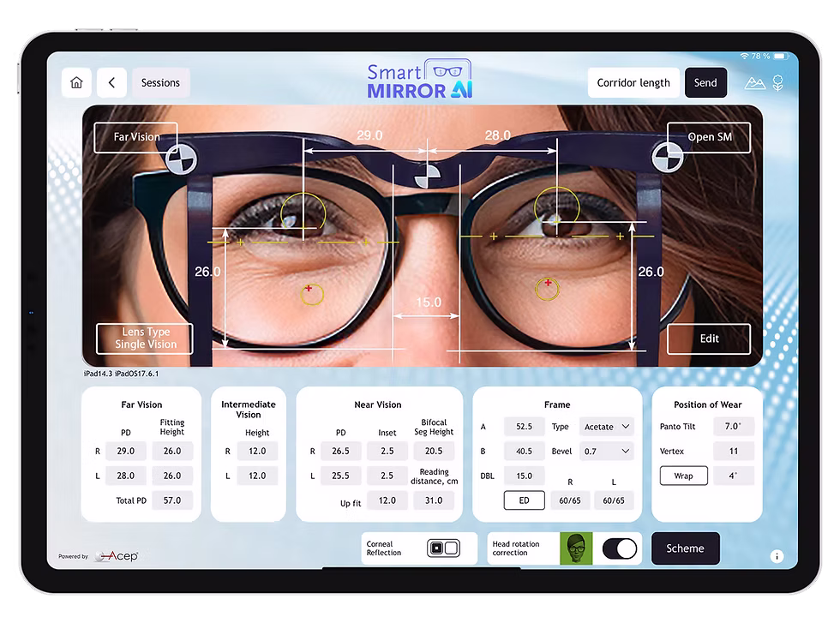Image resolution: width=840 pixels, height=629 pixels.
Task: Open the Bevel 0.7 dropdown
Action: point(607,451)
